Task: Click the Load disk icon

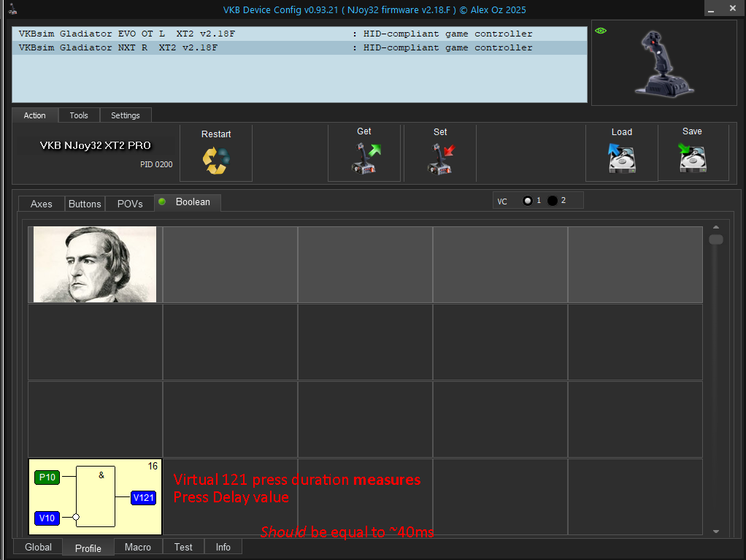Action: click(x=621, y=158)
